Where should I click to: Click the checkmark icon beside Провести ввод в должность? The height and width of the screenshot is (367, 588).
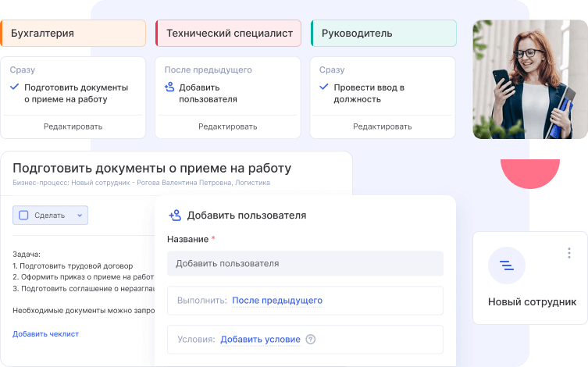tap(324, 87)
